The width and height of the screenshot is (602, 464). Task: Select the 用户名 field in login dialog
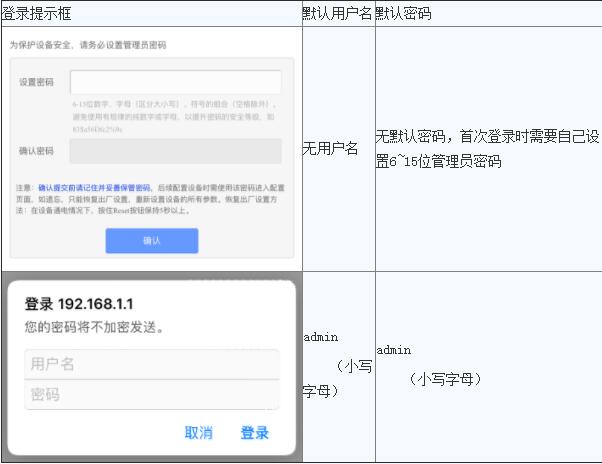coord(151,364)
